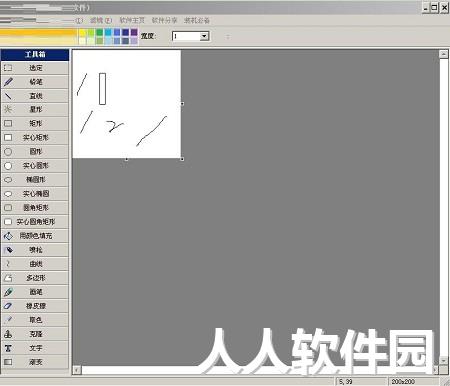Select the 实心圆形 filled circle tool
Viewport: 450px width, 386px height.
(x=35, y=166)
